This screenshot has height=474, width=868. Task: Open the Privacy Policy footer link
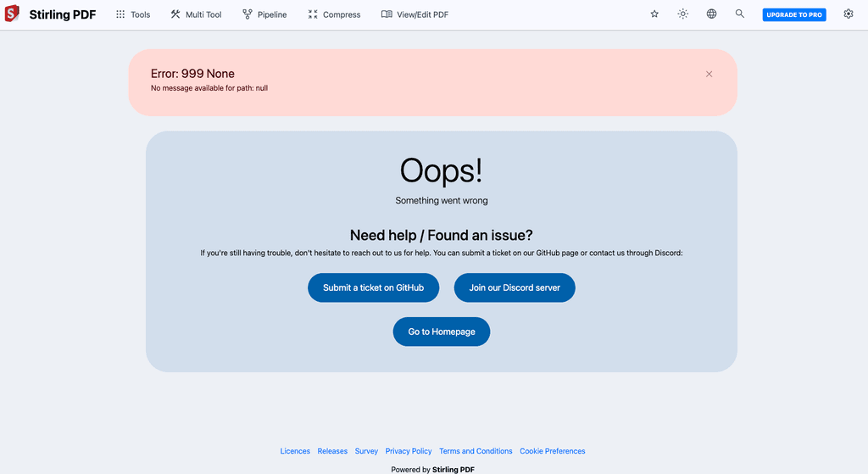pyautogui.click(x=409, y=451)
